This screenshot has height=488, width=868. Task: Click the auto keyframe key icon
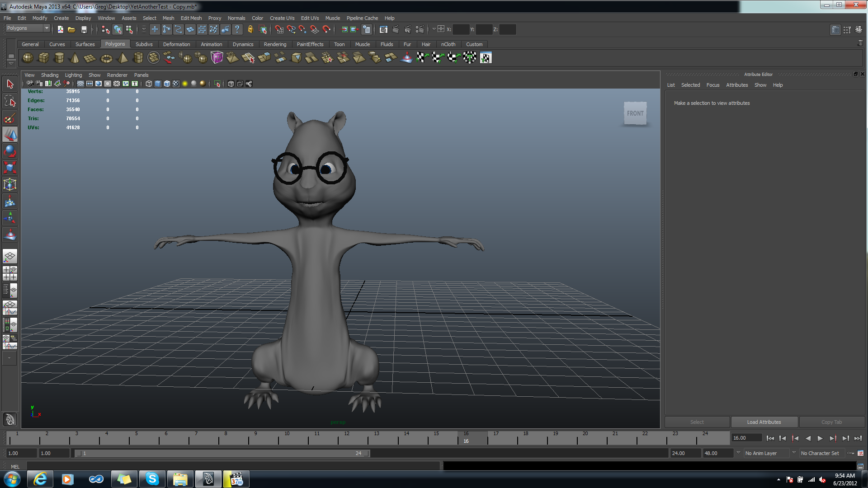click(851, 453)
